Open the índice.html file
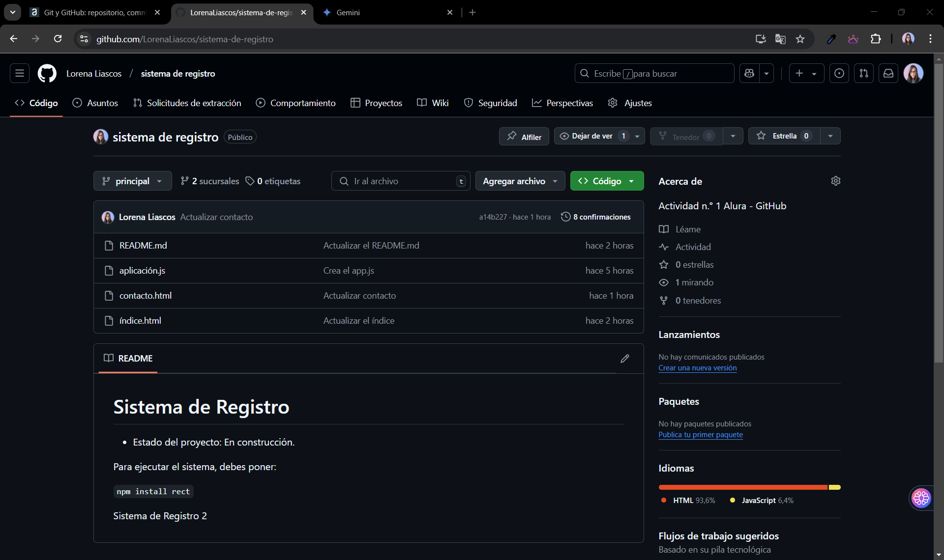Image resolution: width=944 pixels, height=560 pixels. (x=140, y=320)
